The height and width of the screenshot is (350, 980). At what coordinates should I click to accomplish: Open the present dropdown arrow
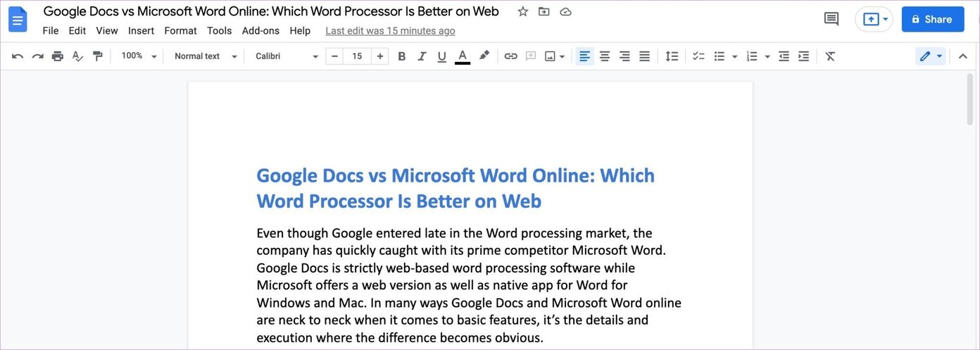[x=886, y=20]
